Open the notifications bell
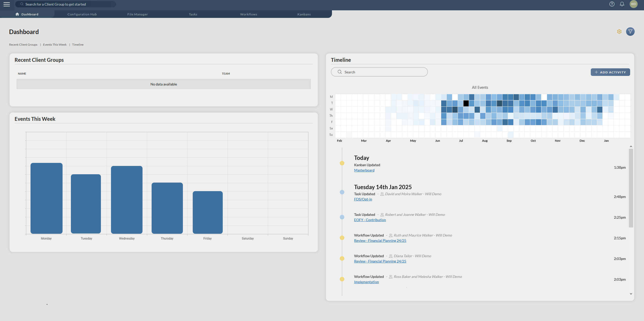Screen dimensions: 644x321 (x=622, y=4)
